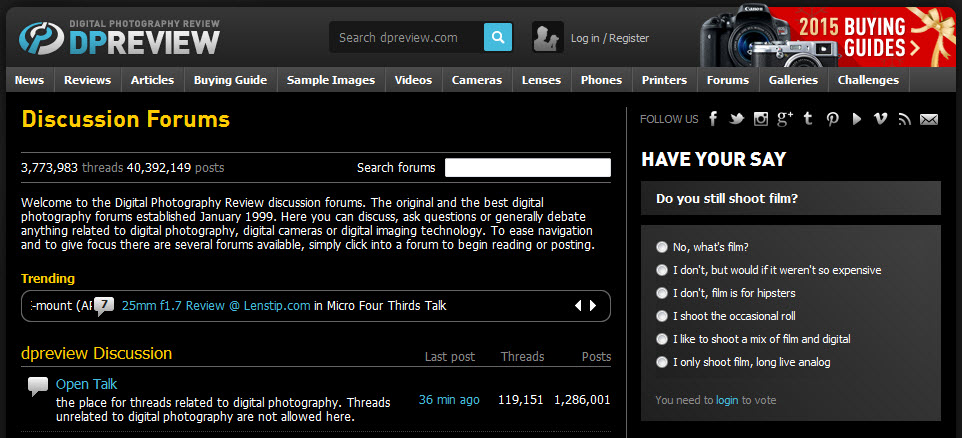
Task: Open the 25mm f1.7 Review @ Lenstip.com thread
Action: point(216,305)
